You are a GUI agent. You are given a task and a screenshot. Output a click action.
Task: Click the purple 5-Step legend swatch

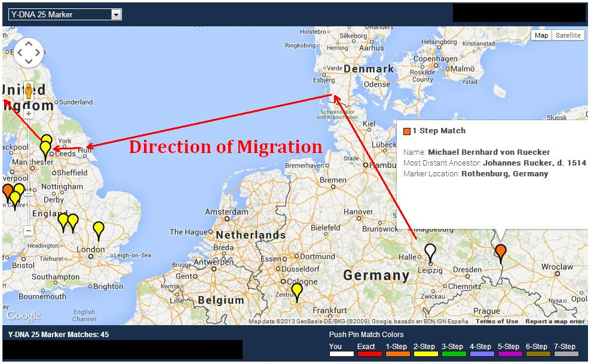tap(510, 354)
